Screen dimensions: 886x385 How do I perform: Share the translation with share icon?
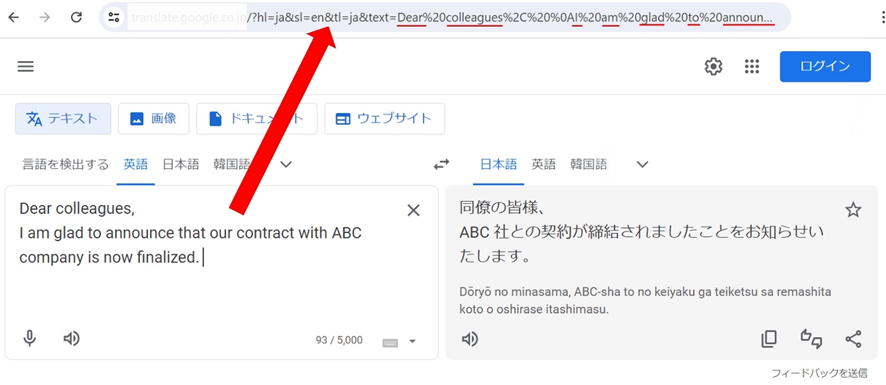pos(853,339)
